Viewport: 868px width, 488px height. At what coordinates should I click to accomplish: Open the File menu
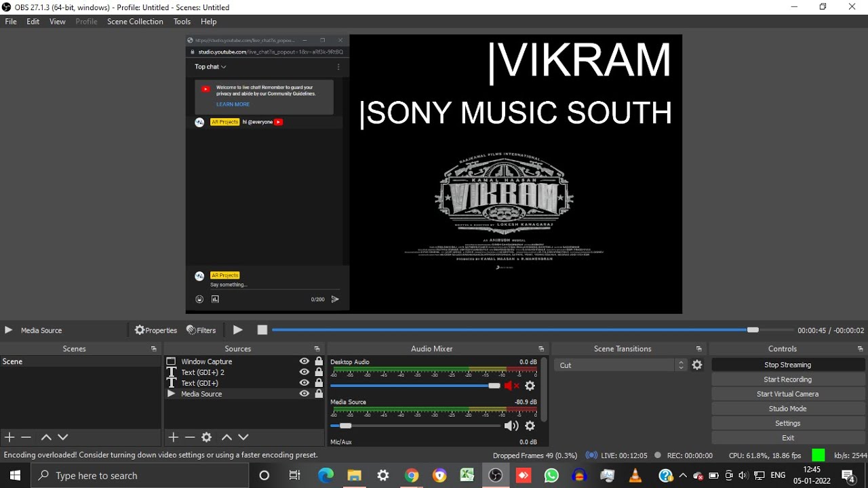(11, 22)
